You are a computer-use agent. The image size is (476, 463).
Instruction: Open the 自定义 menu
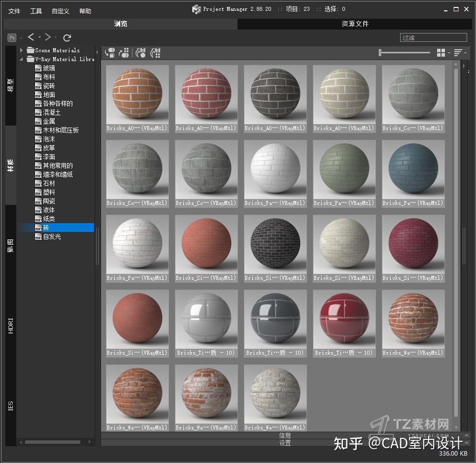pos(60,10)
